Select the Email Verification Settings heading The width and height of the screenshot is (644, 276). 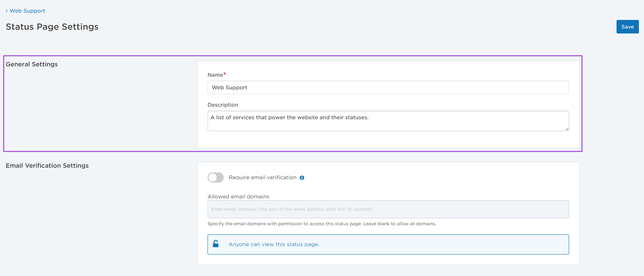coord(47,166)
